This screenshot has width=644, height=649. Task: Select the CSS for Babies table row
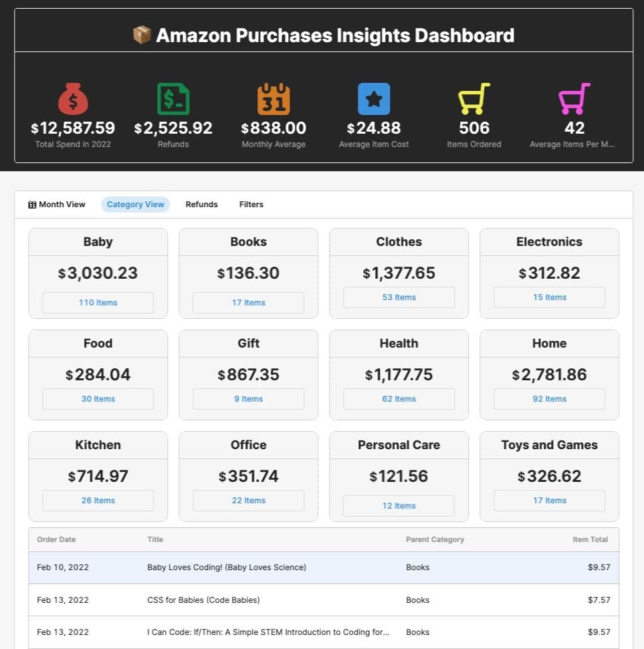click(321, 600)
